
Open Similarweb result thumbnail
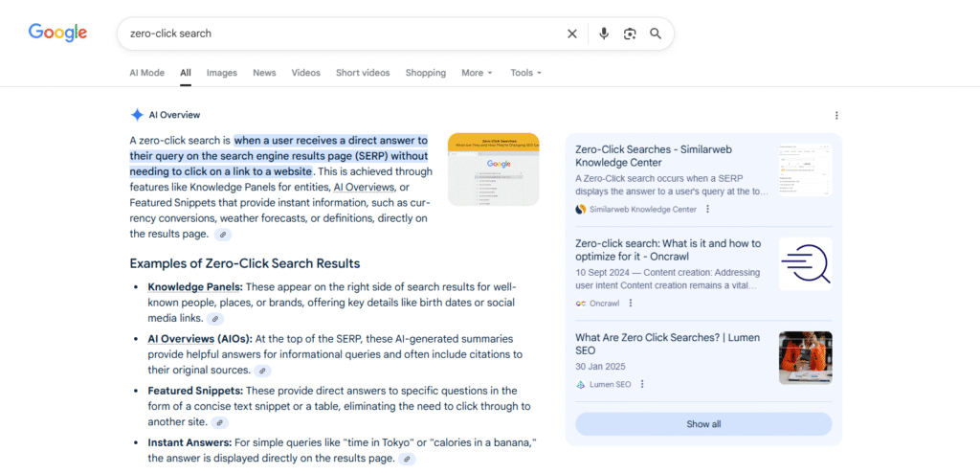(x=806, y=170)
